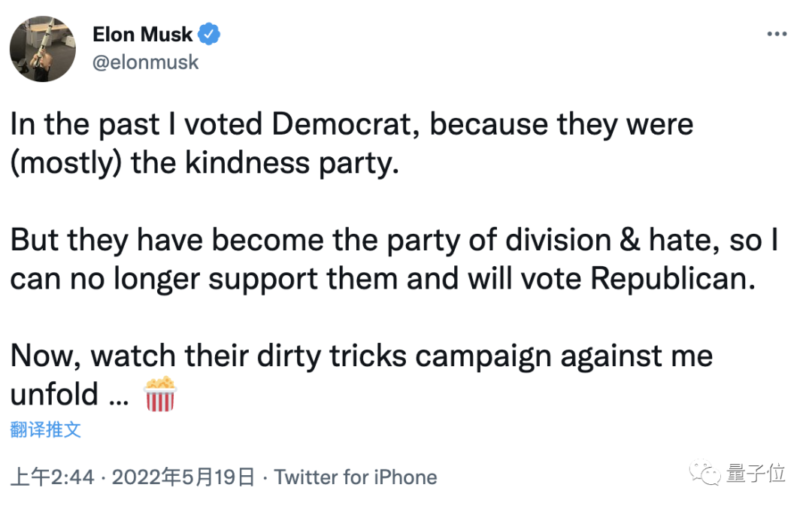The height and width of the screenshot is (509, 812).
Task: Click the 2022年5月19日 date
Action: pyautogui.click(x=183, y=477)
